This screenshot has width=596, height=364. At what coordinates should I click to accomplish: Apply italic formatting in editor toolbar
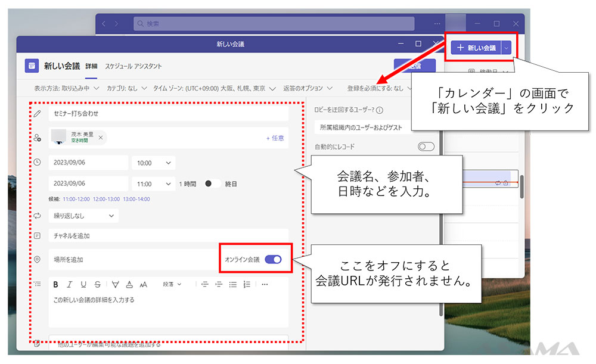point(70,285)
